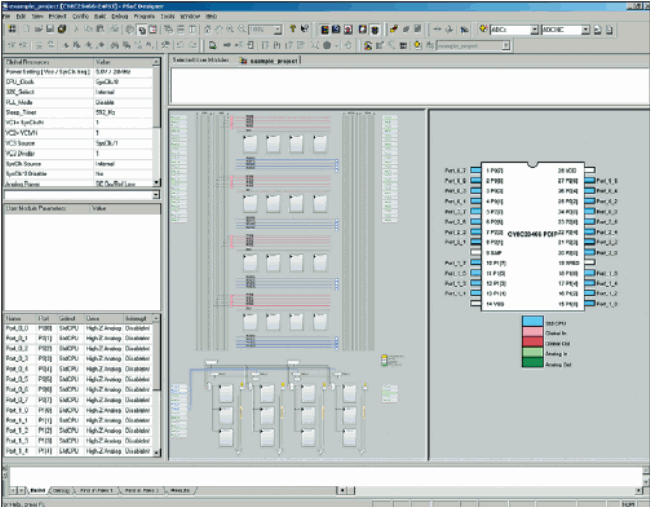Open the Config menu

[80, 16]
